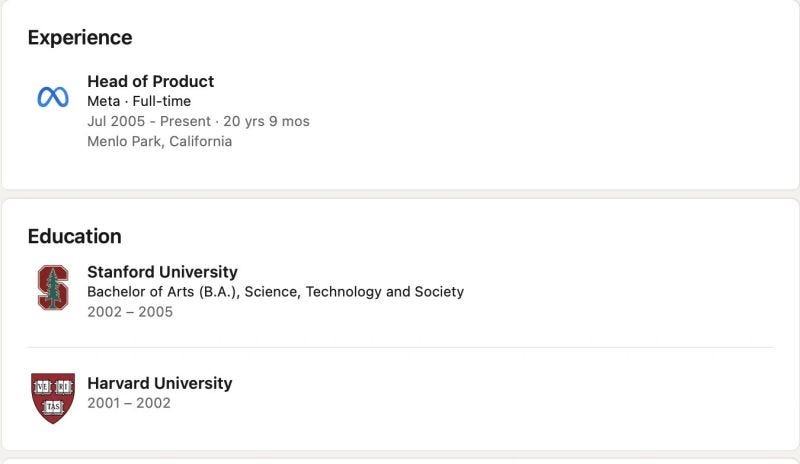Open the Stanford University tree logo
Image resolution: width=800 pixels, height=464 pixels.
[x=53, y=287]
